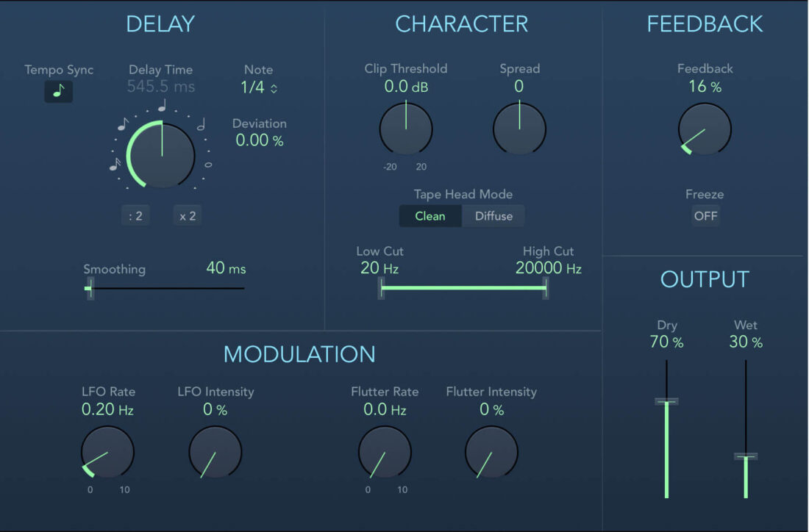Click the Flutter Rate knob
Viewport: 809px width, 532px height.
[385, 452]
